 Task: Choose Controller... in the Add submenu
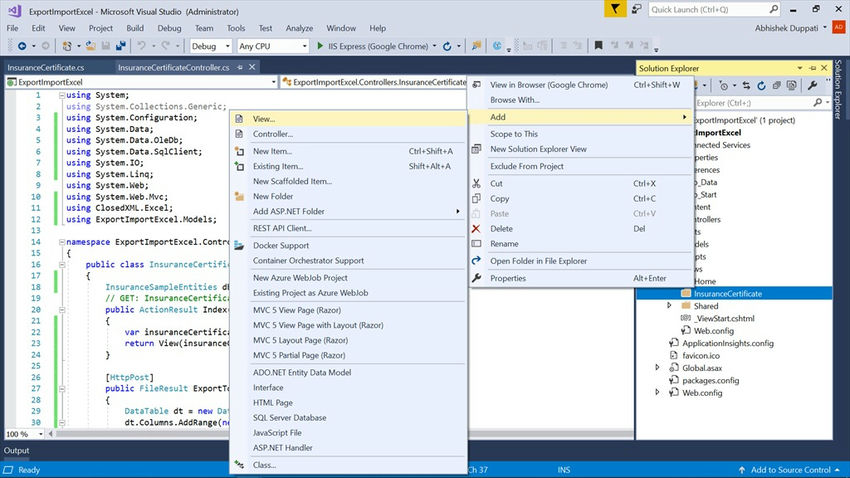coord(272,134)
